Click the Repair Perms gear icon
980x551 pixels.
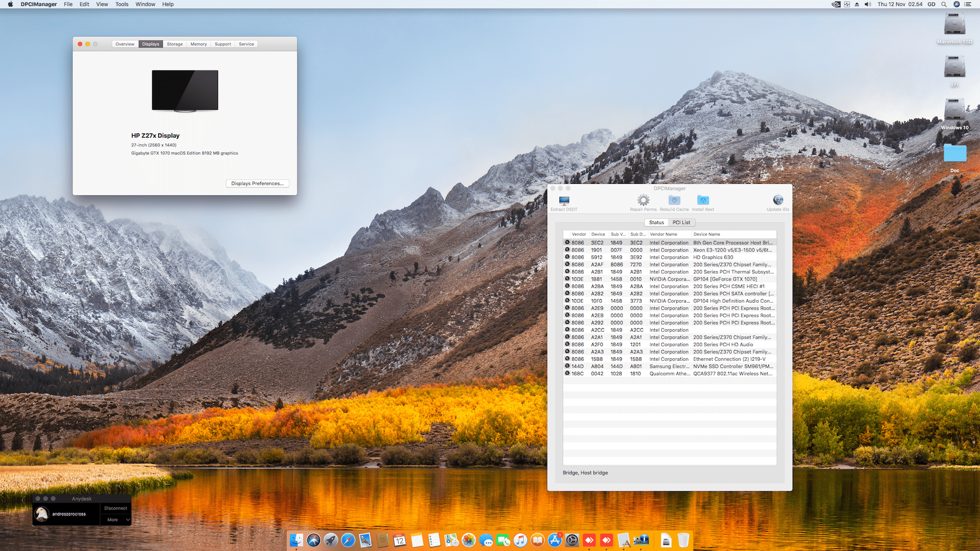coord(643,200)
